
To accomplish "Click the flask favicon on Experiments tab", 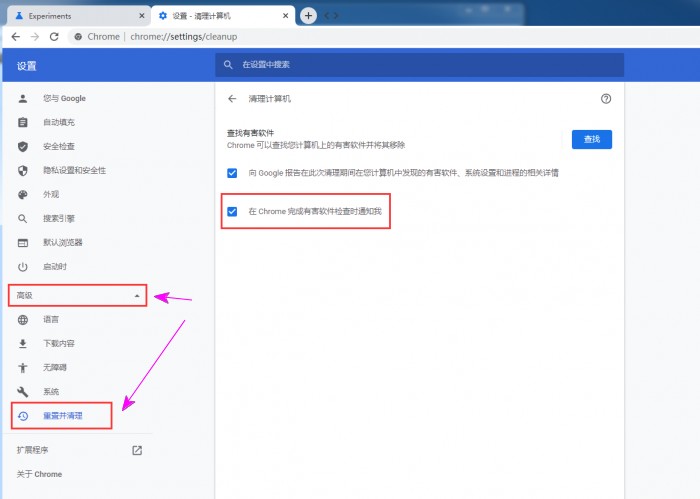I will [x=19, y=16].
